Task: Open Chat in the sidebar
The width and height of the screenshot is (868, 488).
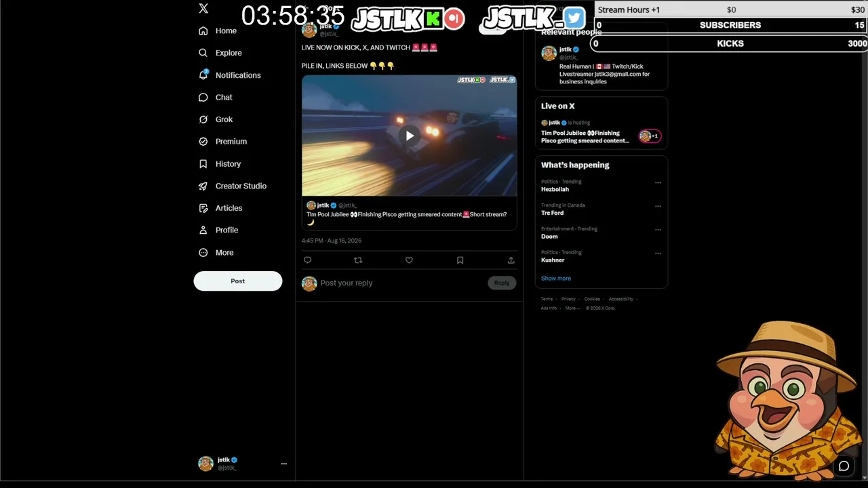Action: tap(216, 98)
